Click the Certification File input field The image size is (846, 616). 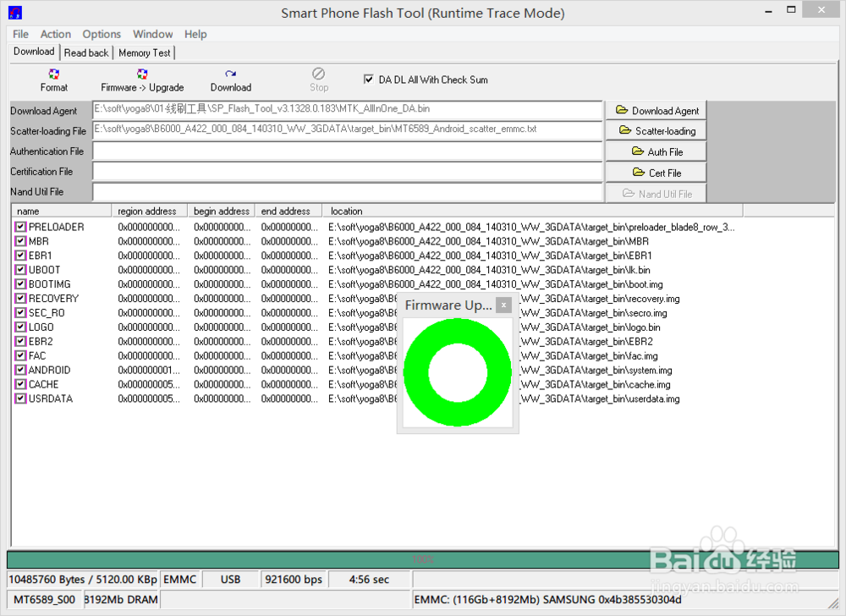click(348, 172)
